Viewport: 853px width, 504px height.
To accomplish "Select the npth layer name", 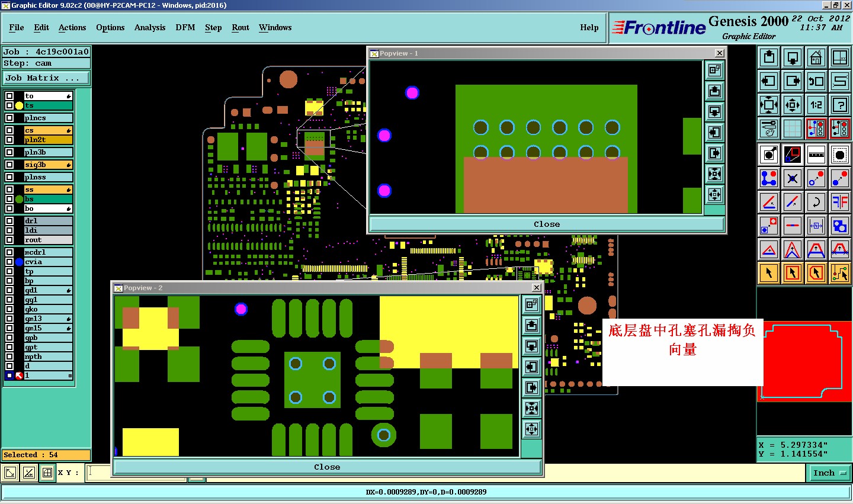I will 48,357.
